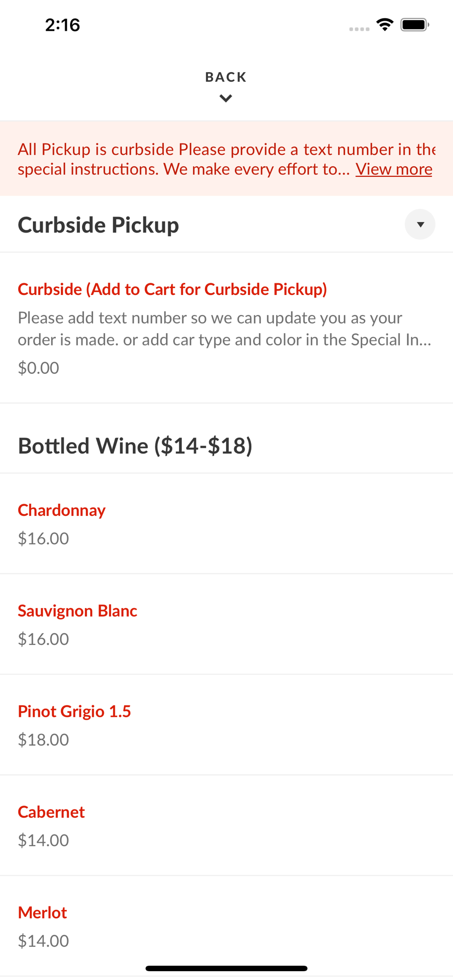The height and width of the screenshot is (980, 453).
Task: Tap the home indicator bar at bottom
Action: [x=226, y=968]
